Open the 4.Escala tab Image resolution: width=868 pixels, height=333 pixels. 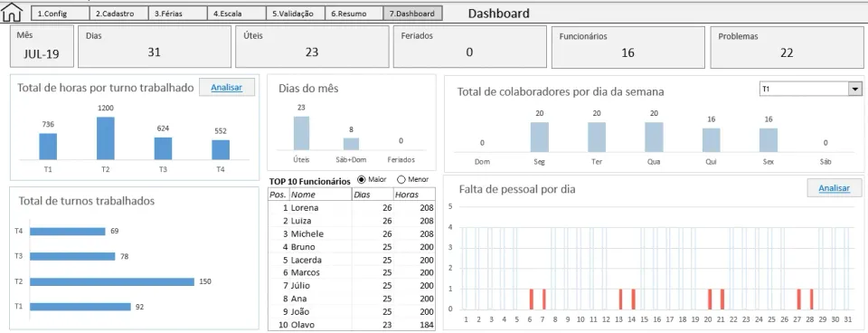tap(236, 14)
